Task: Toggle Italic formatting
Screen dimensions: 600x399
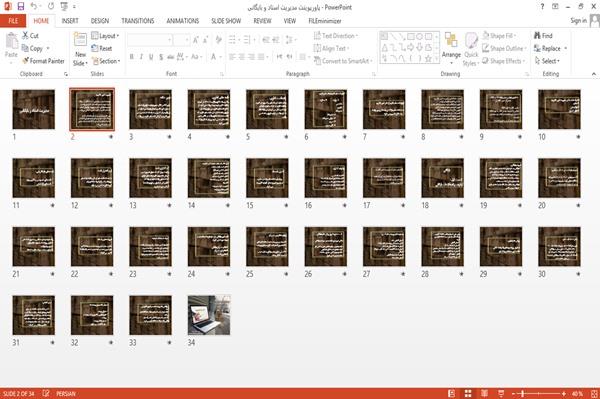Action: click(x=141, y=57)
